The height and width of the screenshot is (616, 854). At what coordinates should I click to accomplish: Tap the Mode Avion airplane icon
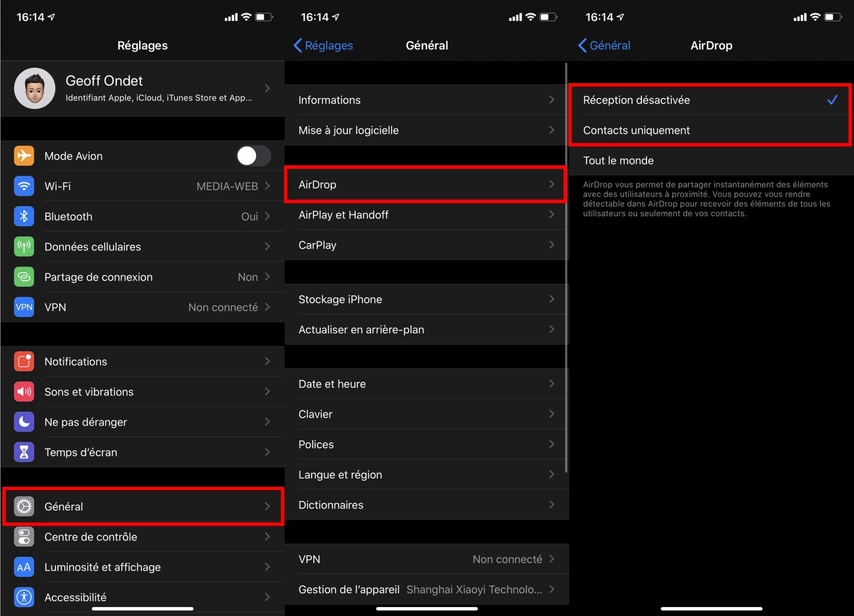24,156
